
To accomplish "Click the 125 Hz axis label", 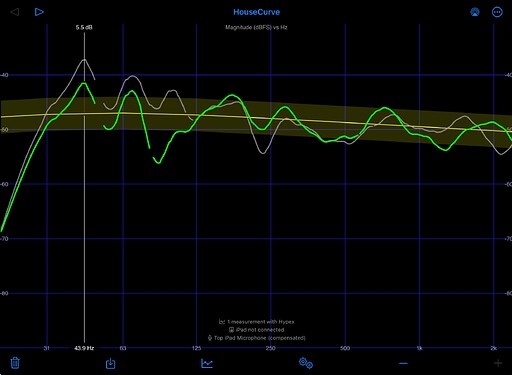I will 196,348.
